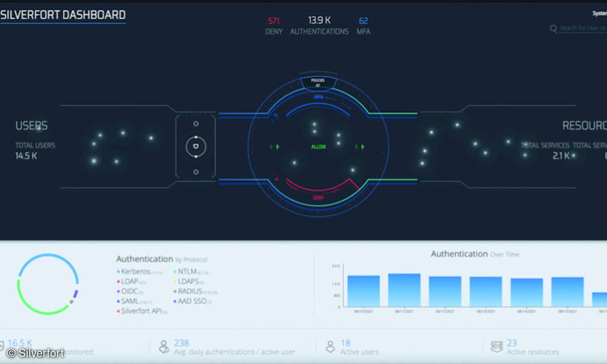Click the Authentication Over Time heading

[x=475, y=254]
